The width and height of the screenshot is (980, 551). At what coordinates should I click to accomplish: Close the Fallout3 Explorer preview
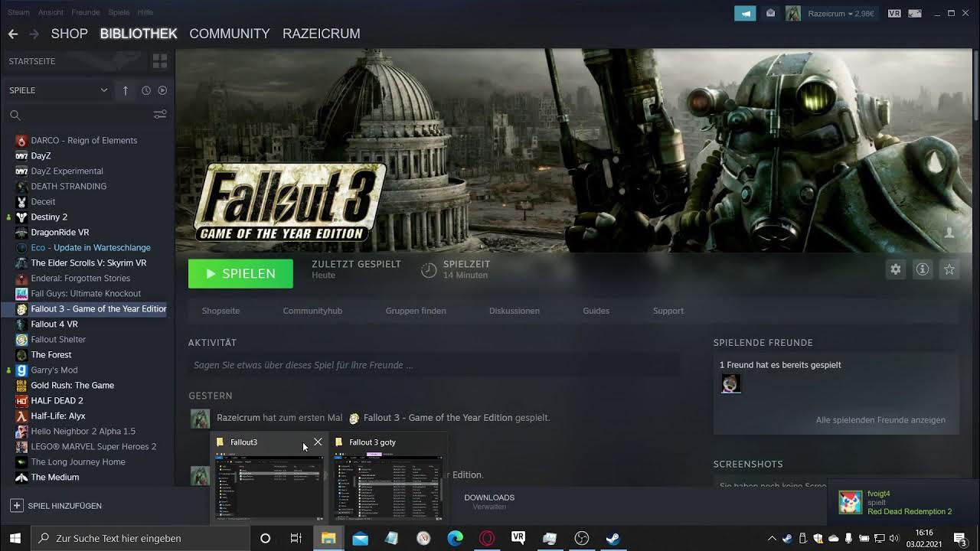coord(318,442)
